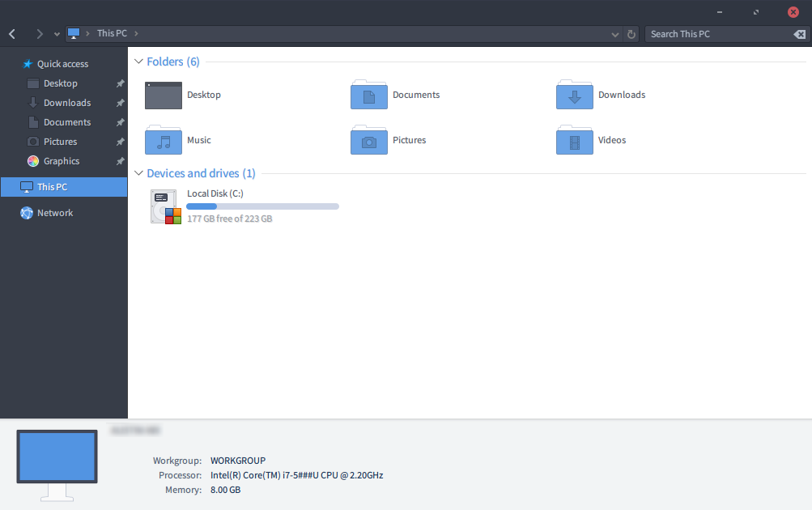Viewport: 812px width, 510px height.
Task: Open the address bar history dropdown
Action: pos(615,34)
